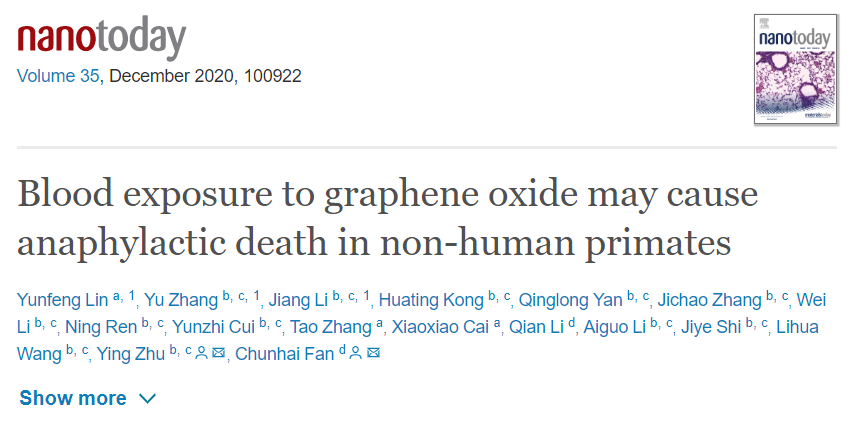
Task: Select author Yunzhi Cui
Action: tap(213, 327)
